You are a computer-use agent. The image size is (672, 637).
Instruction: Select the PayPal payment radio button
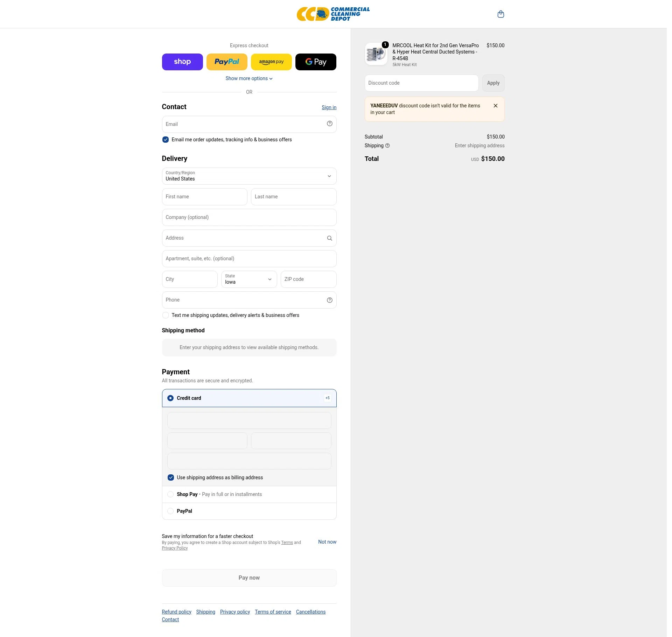[170, 511]
